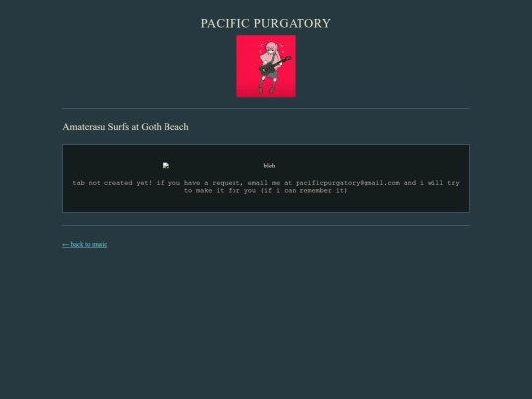
Task: Open the 'back to music' link
Action: [x=85, y=244]
